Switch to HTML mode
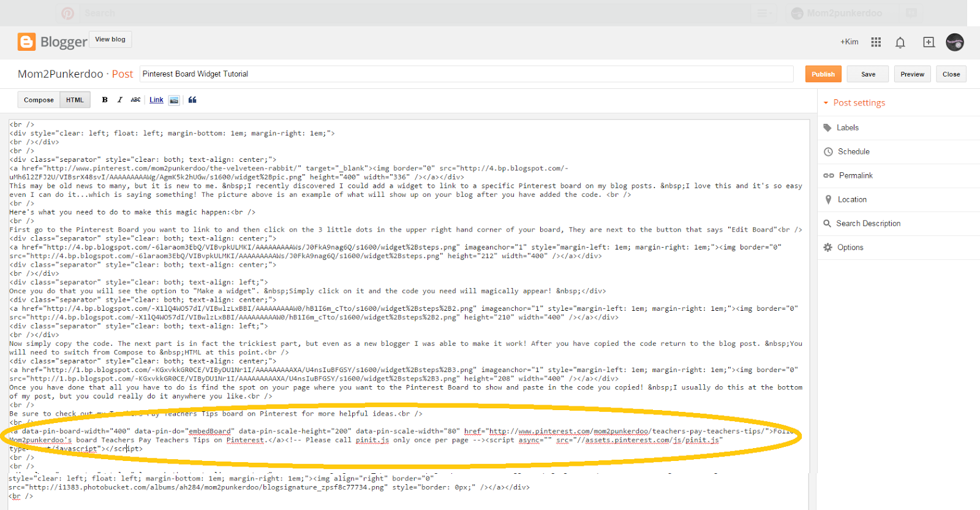The image size is (980, 510). pos(75,100)
